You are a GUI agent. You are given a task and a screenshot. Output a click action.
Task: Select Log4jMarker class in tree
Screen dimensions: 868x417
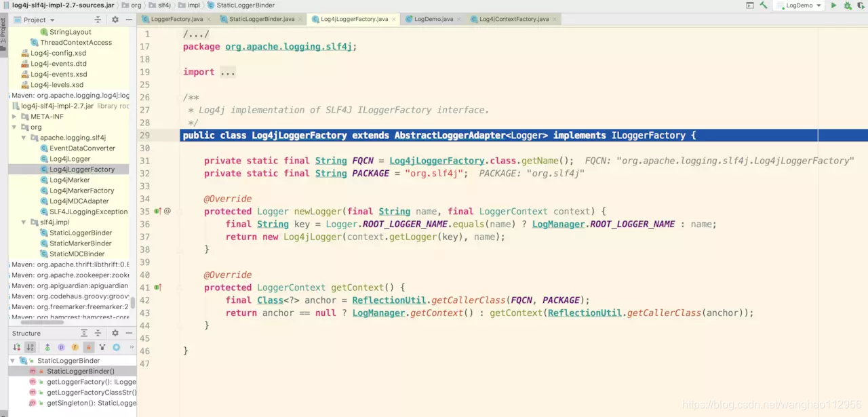69,180
